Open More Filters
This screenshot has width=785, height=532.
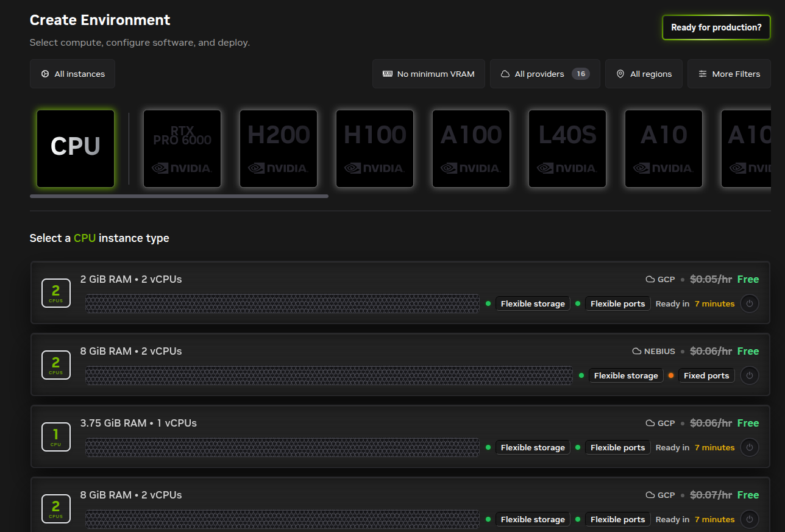[x=729, y=74]
